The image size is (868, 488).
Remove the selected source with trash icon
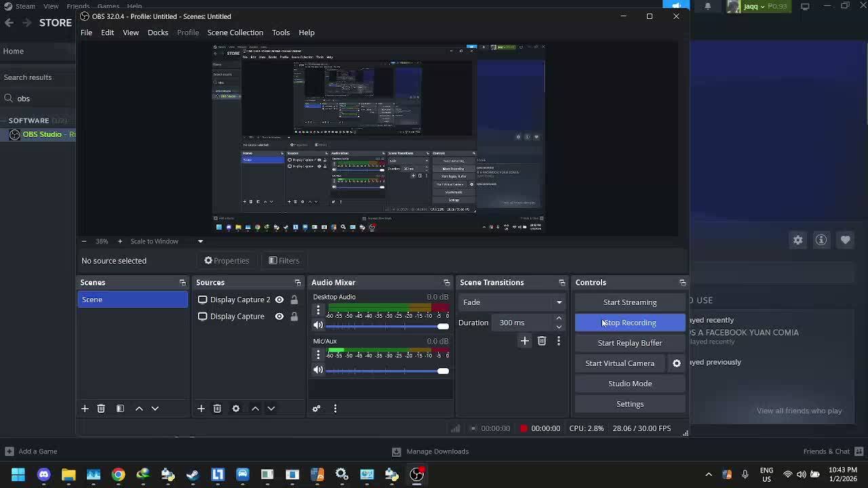click(217, 408)
